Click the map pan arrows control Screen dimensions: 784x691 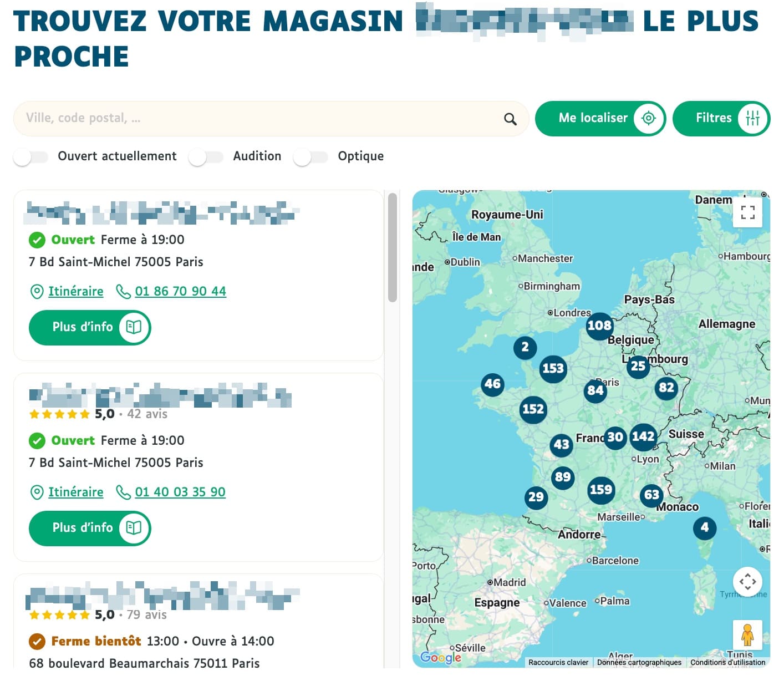pos(748,582)
